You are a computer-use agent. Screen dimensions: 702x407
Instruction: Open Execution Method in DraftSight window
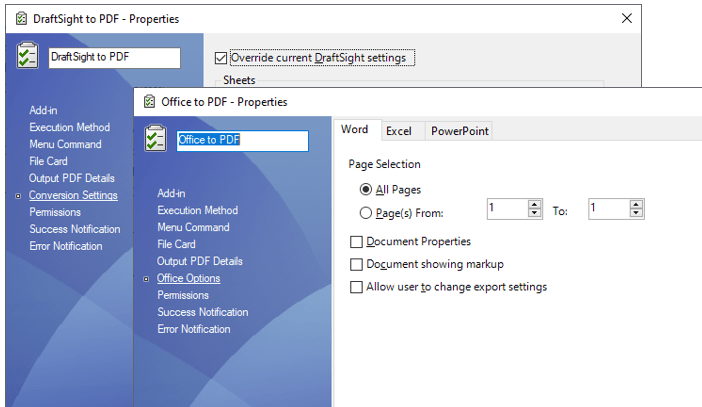point(69,128)
